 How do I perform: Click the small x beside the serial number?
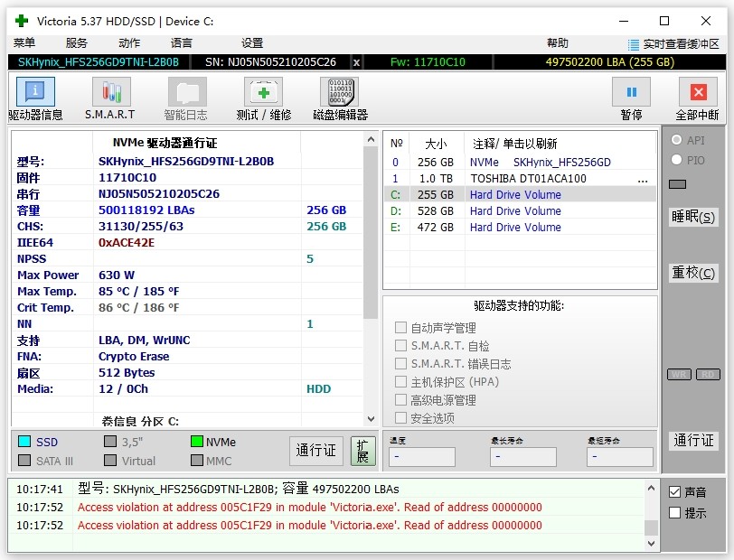click(356, 62)
